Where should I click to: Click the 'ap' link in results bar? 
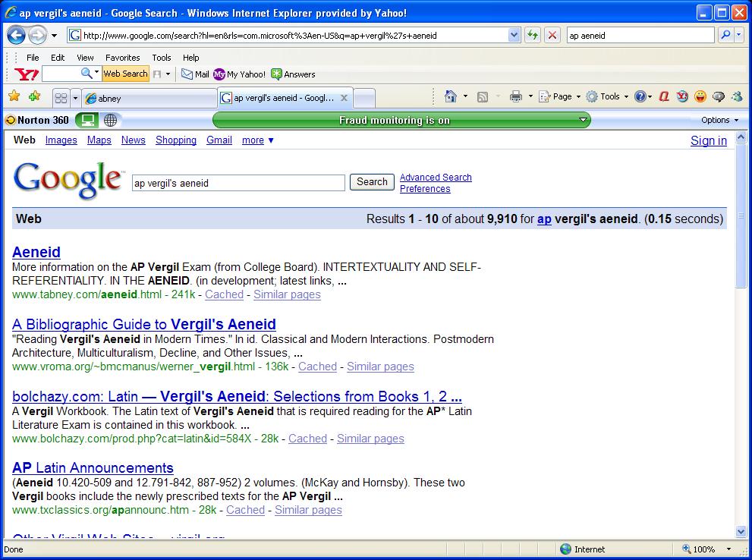544,219
